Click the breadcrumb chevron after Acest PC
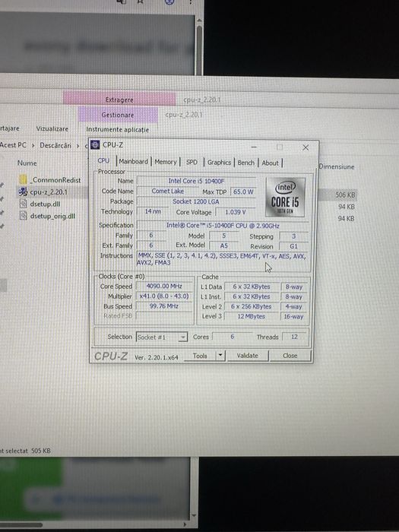The height and width of the screenshot is (532, 399). coord(33,146)
